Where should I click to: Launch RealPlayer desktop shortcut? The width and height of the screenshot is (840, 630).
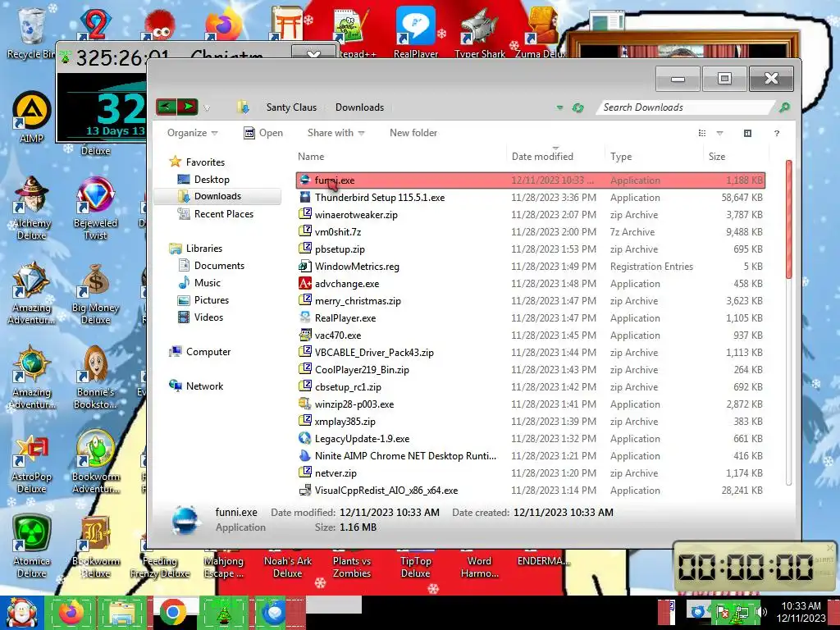coord(416,31)
